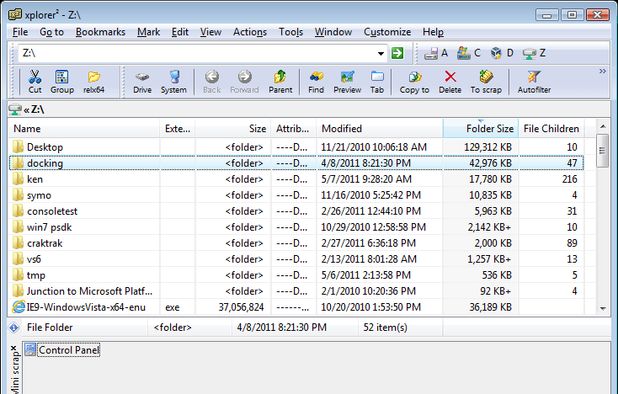Select the consoletest folder
The image size is (618, 394).
[x=296, y=211]
